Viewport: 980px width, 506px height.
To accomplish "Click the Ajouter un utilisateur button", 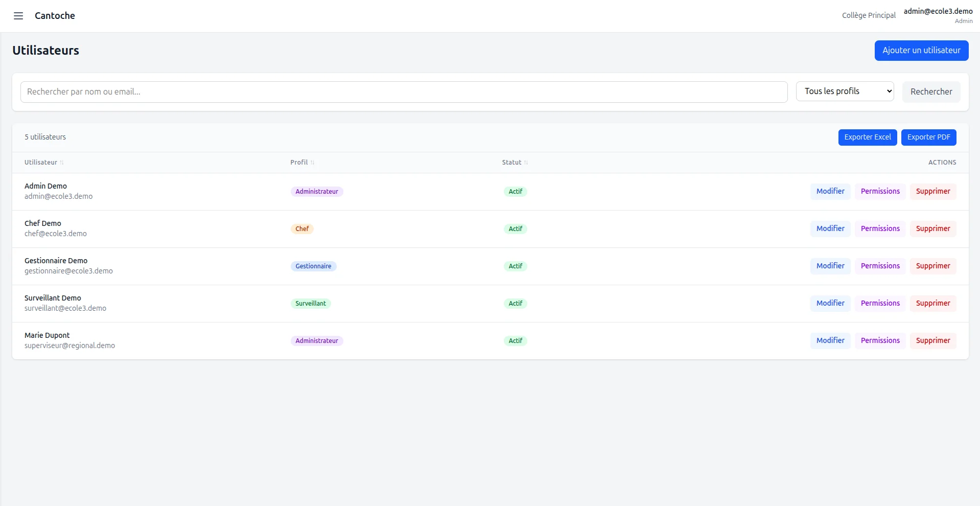I will 921,51.
